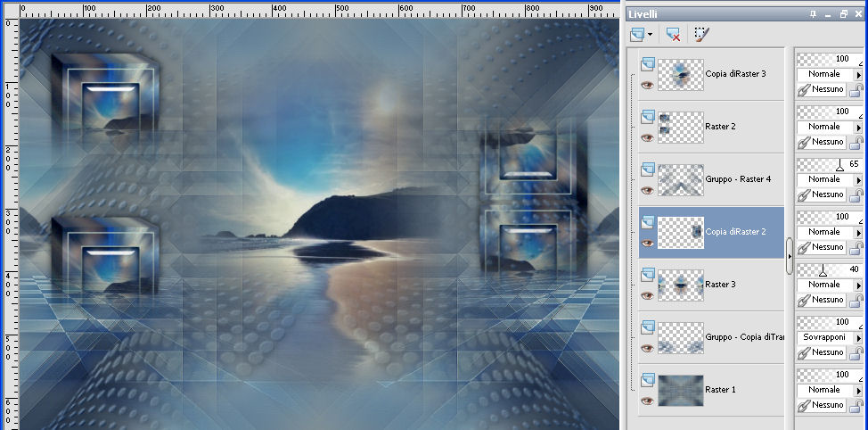
Task: Toggle transparency lock for Raster 2
Action: click(856, 143)
